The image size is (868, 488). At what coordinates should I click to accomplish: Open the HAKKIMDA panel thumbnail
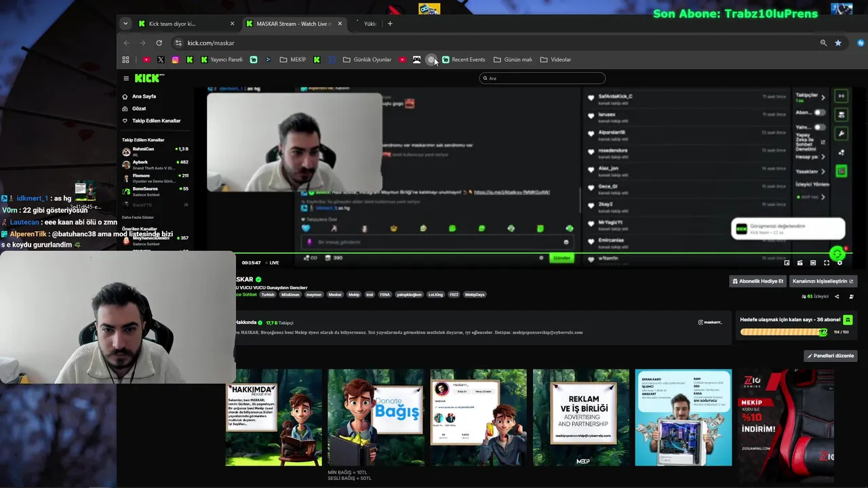[274, 418]
